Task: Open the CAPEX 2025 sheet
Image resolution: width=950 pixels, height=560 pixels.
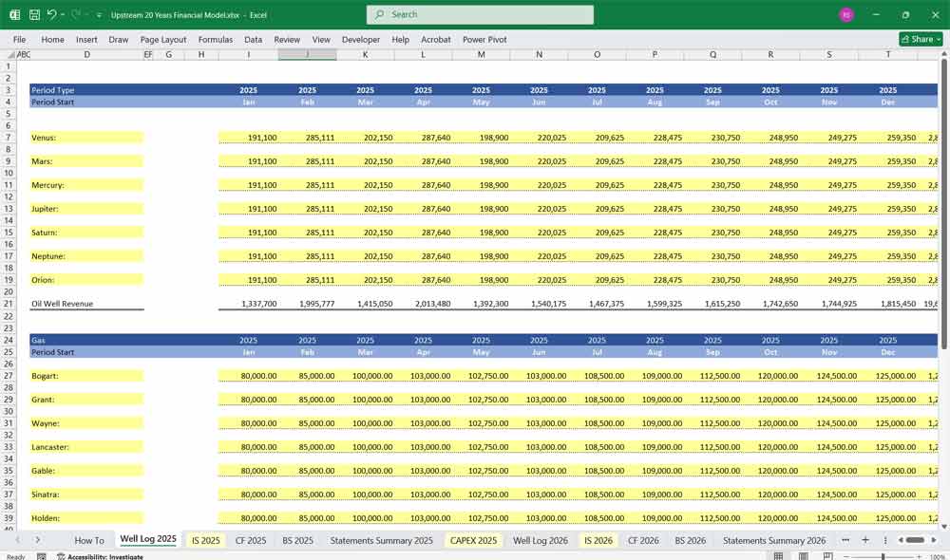Action: click(x=473, y=540)
